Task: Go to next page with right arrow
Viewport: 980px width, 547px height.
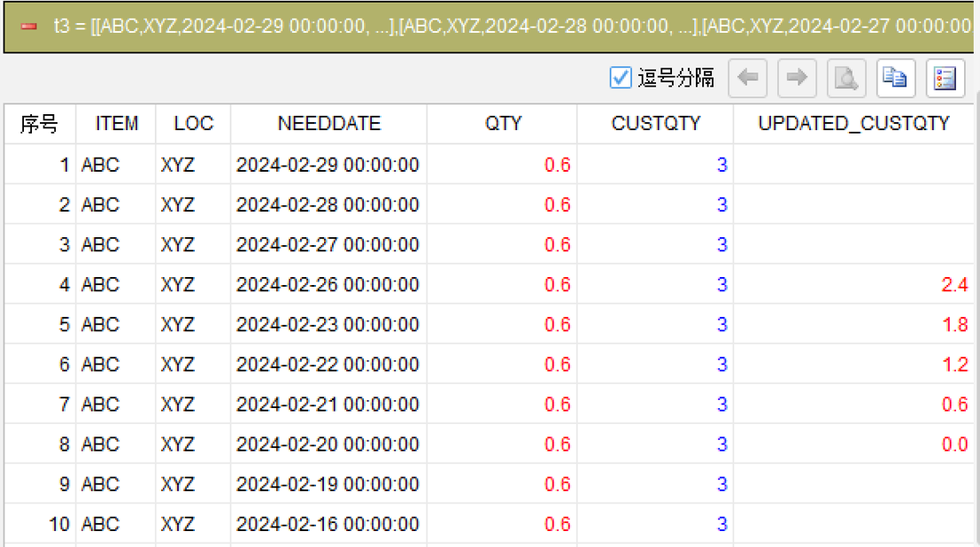Action: [797, 78]
